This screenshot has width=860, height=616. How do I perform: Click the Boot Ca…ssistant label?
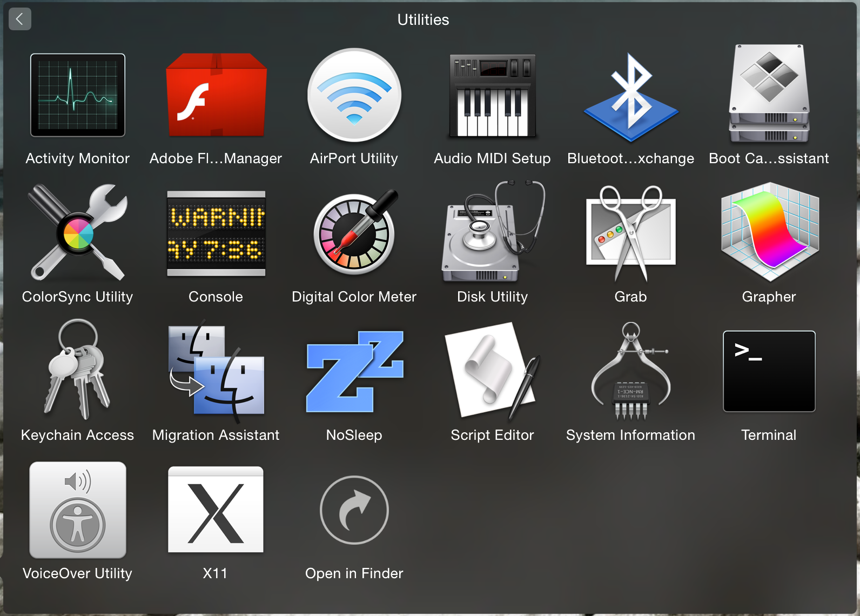(769, 158)
